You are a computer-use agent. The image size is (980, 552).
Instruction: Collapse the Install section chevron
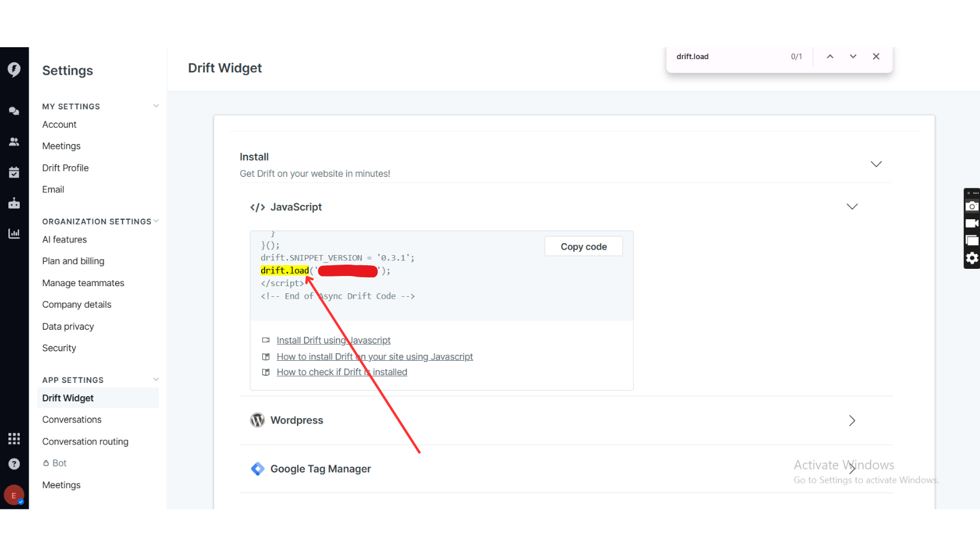point(876,164)
